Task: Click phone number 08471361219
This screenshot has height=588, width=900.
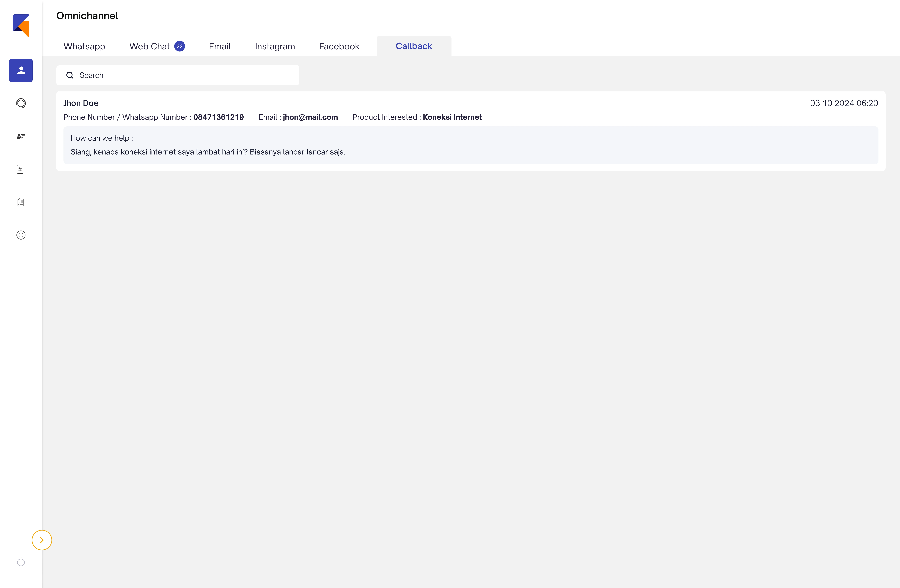Action: click(219, 117)
